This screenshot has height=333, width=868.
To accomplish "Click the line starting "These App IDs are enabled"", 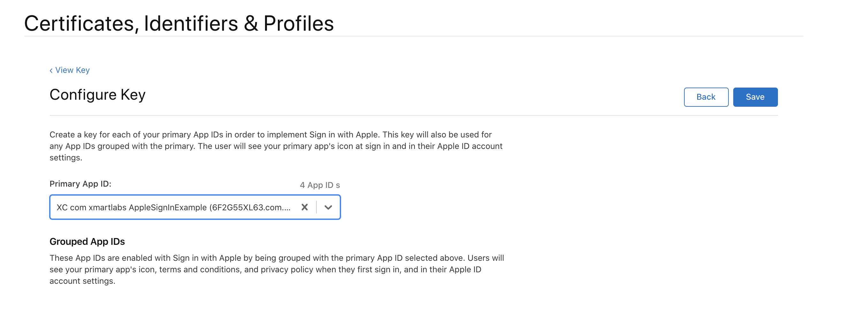I will [x=276, y=258].
